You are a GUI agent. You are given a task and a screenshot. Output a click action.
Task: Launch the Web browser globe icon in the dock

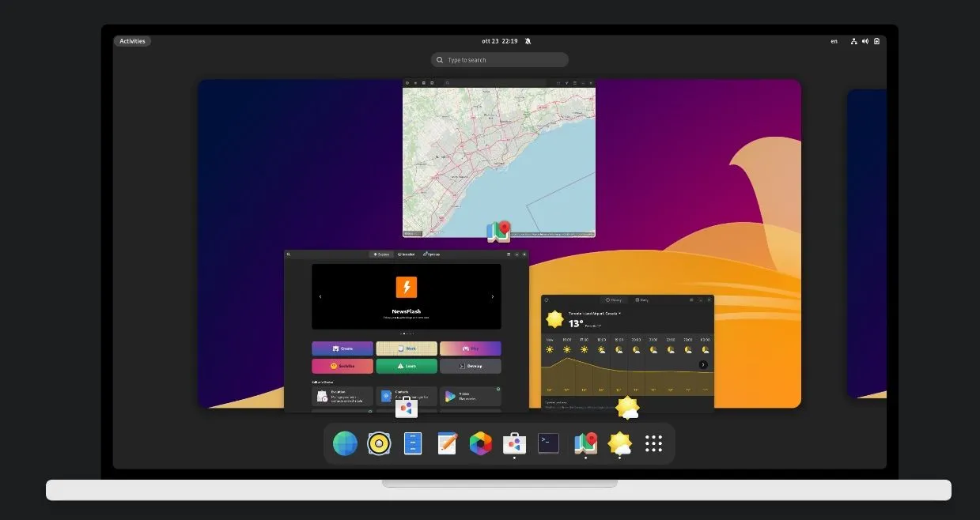[344, 443]
